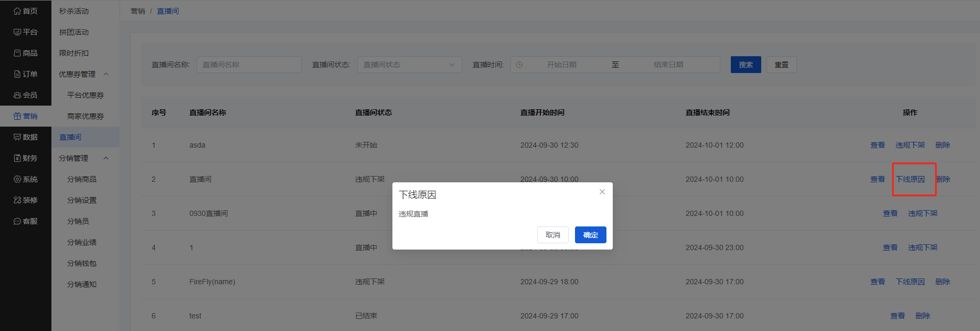The height and width of the screenshot is (331, 980).
Task: Click the 直播间 breadcrumb
Action: [x=168, y=11]
